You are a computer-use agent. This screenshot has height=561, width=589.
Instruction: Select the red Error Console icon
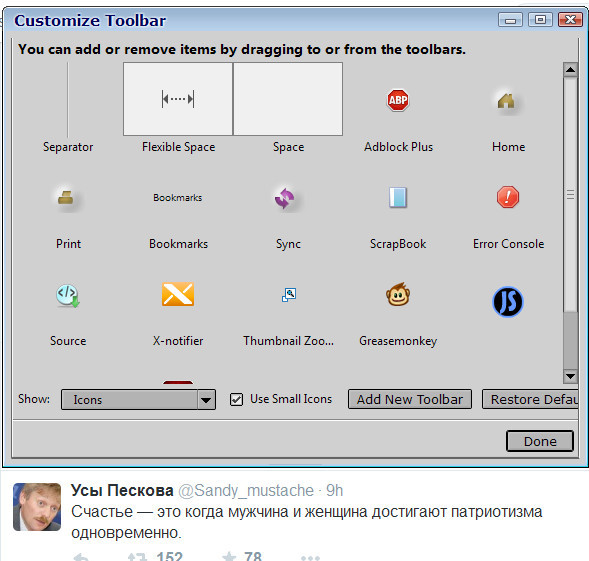pyautogui.click(x=508, y=197)
